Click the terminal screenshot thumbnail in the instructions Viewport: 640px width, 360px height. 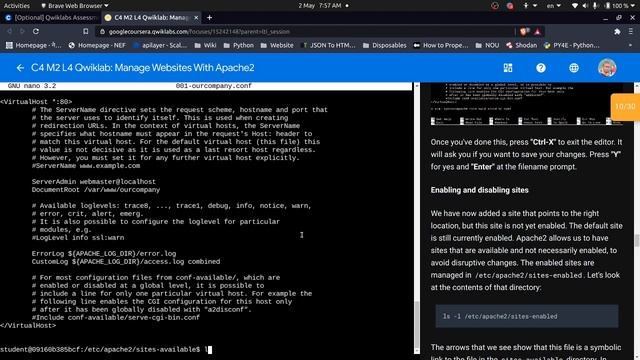click(527, 104)
